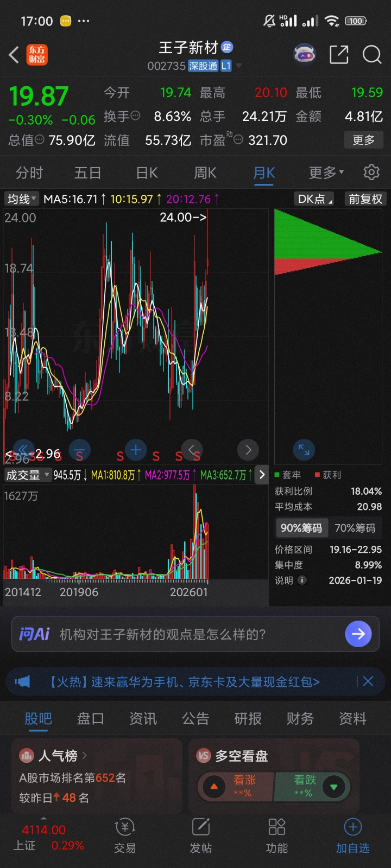The width and height of the screenshot is (391, 868).
Task: Expand chip distribution fullscreen icon
Action: (x=304, y=450)
